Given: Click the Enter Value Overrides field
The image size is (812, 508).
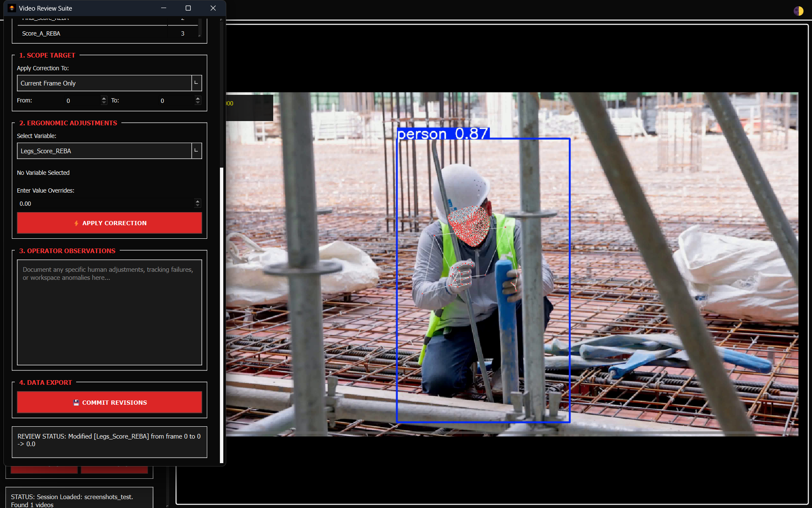Looking at the screenshot, I should pos(106,204).
